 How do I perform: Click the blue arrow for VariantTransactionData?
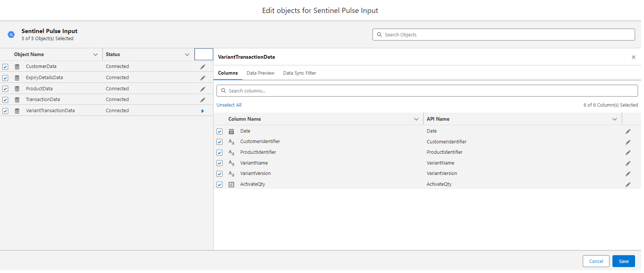click(202, 111)
